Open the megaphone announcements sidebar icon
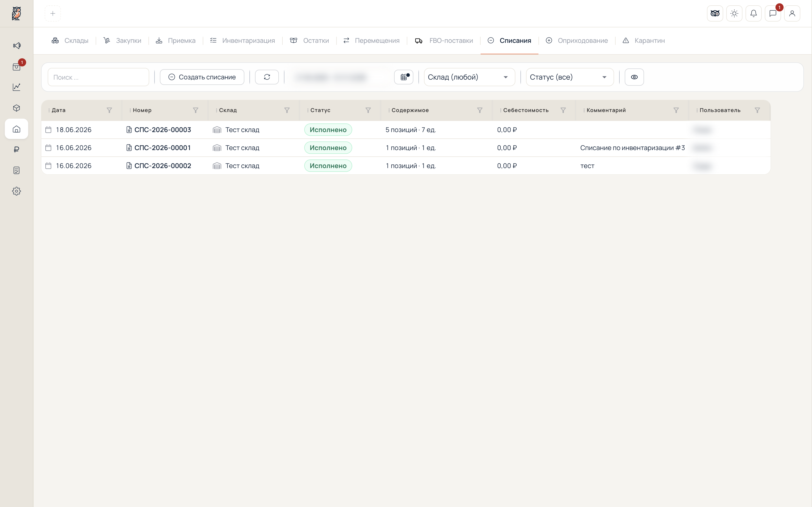The width and height of the screenshot is (812, 507). (x=16, y=46)
